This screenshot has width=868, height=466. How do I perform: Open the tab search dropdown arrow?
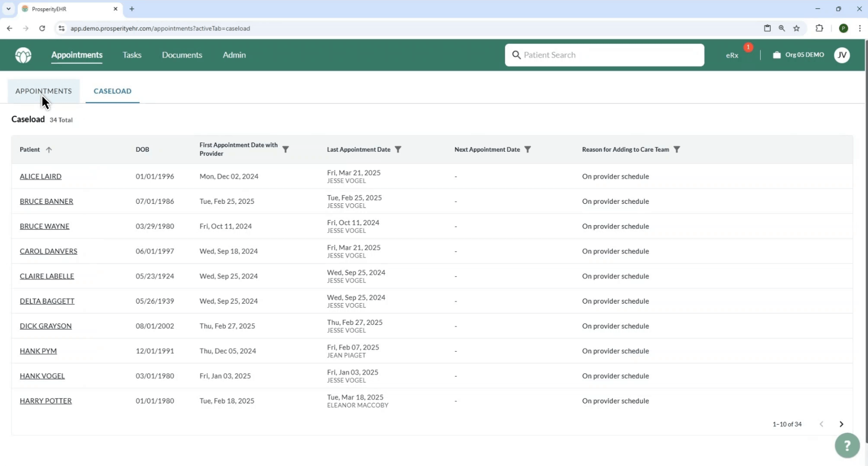(x=8, y=9)
